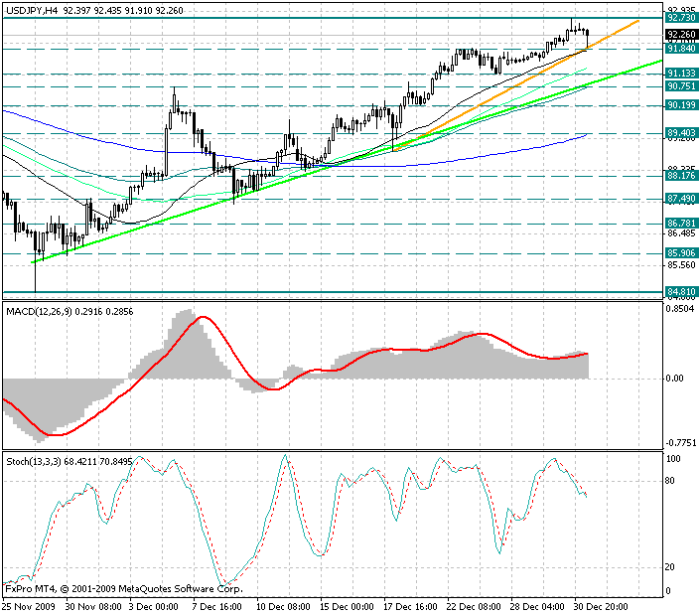Viewport: 700px width, 614px height.
Task: Click the 17 Dec 16:00 time label
Action: point(410,606)
